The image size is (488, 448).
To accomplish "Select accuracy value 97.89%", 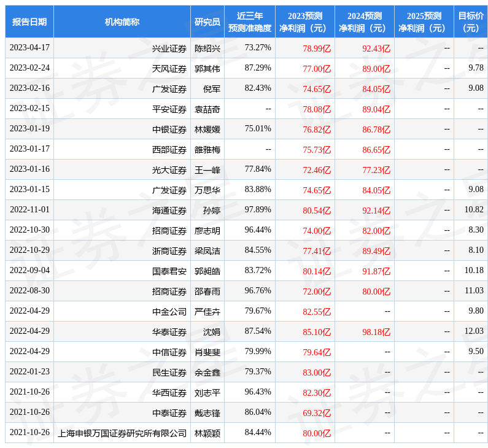I will (258, 209).
